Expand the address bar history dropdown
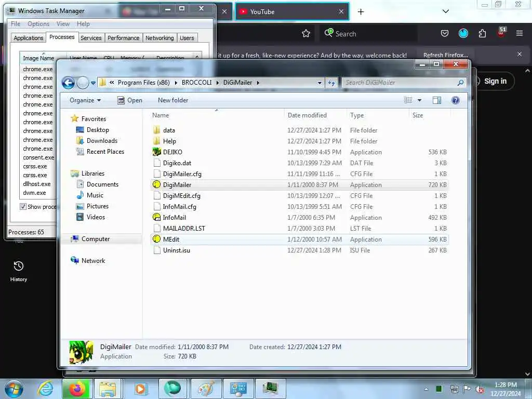This screenshot has width=532, height=399. click(320, 83)
